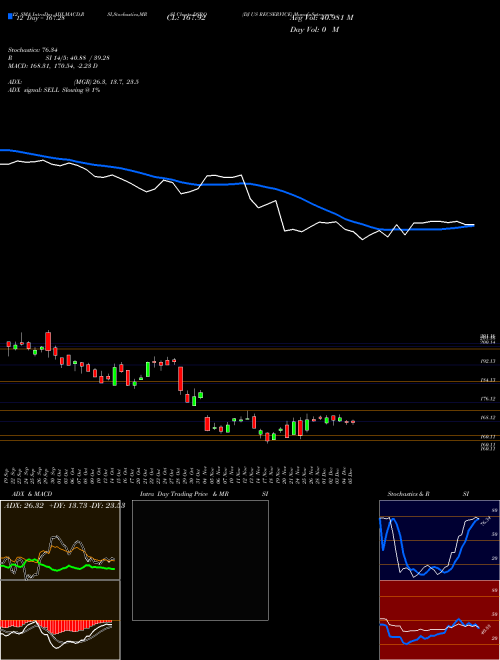
Task: Click the 'Intra Day Trading Price & MR SI' title
Action: 204,494
